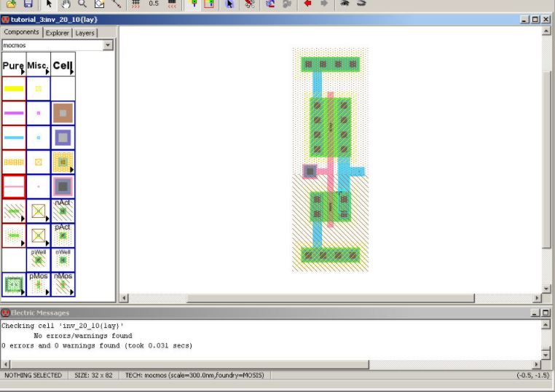Viewport: 555px width, 392px height.
Task: Expand the Pure components menu
Action: coord(14,66)
